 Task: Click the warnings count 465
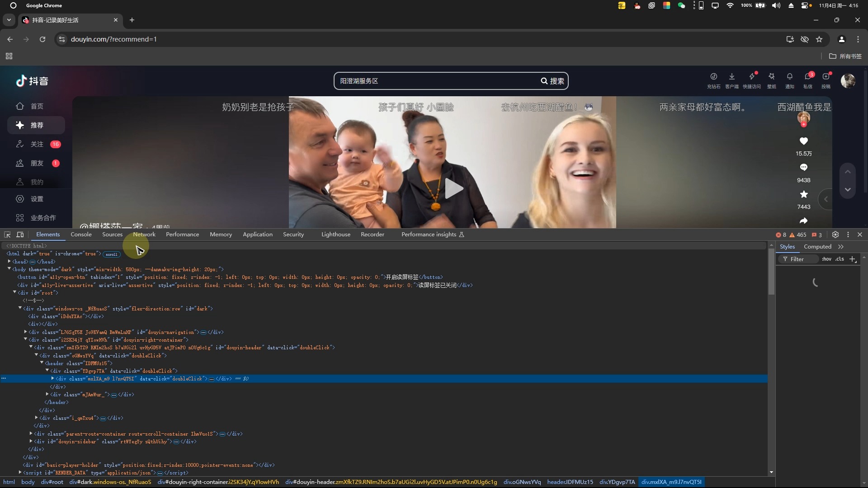pyautogui.click(x=798, y=235)
